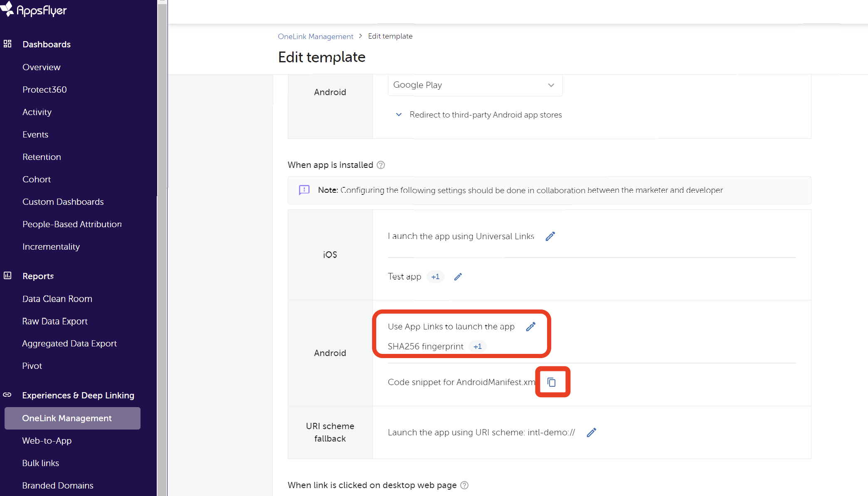This screenshot has width=868, height=496.
Task: Open the Protect360 dashboard
Action: click(44, 90)
